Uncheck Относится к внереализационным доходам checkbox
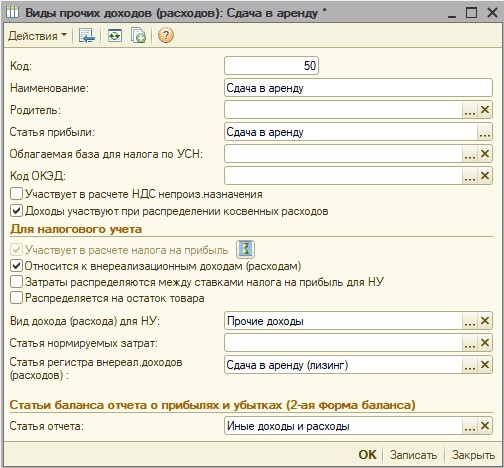504x468 pixels. click(x=16, y=266)
